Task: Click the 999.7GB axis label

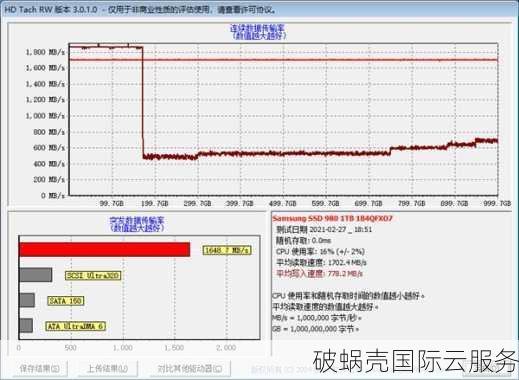Action: 497,203
